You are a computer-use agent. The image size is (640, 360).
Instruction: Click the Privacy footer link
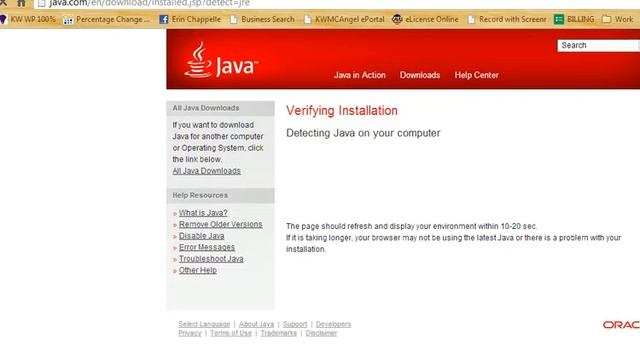click(x=190, y=333)
